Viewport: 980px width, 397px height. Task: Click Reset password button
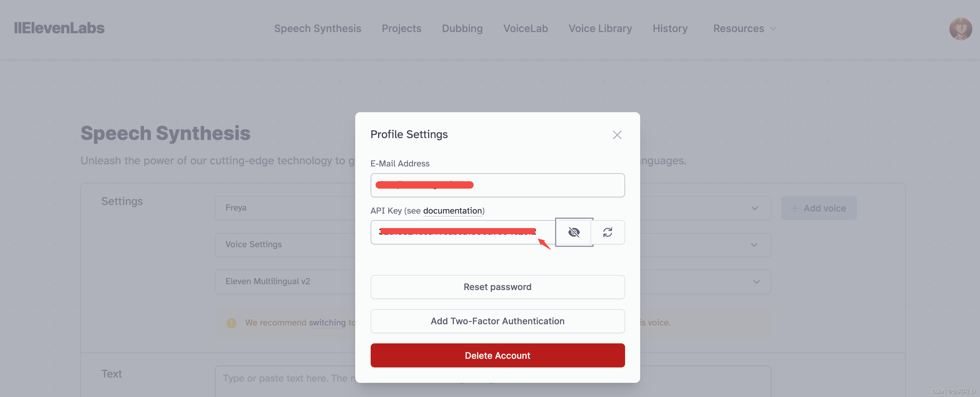click(x=497, y=287)
